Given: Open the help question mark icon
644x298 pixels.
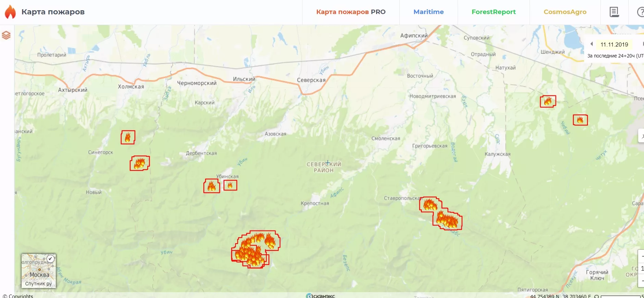Looking at the screenshot, I should pos(640,12).
